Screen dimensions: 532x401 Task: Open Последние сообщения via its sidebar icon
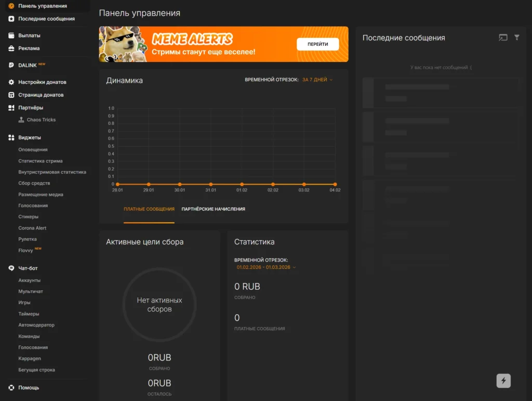coord(11,19)
